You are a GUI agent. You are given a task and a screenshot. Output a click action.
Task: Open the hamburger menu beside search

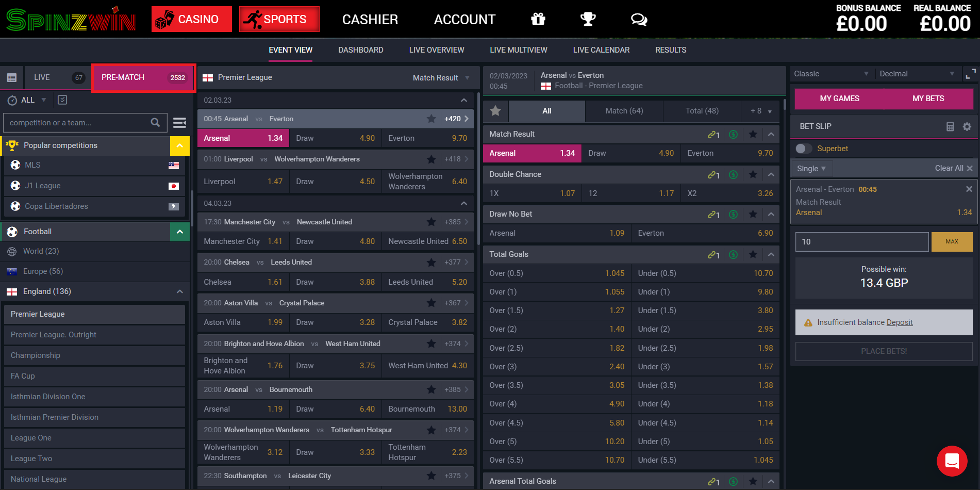point(179,122)
